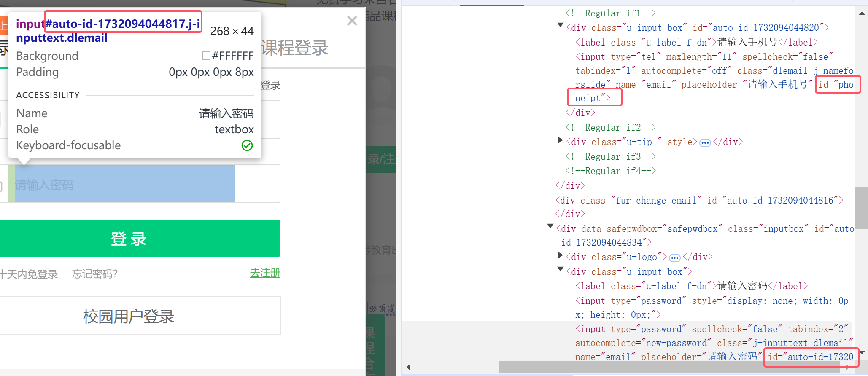Select the j-inputtext dlemail password input line
The height and width of the screenshot is (376, 868).
click(714, 343)
